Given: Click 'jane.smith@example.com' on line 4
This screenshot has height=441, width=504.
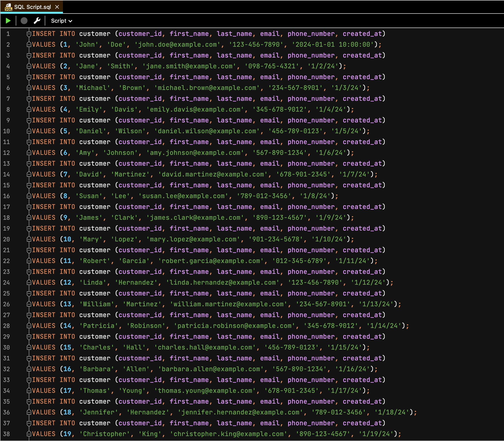Looking at the screenshot, I should click(189, 66).
